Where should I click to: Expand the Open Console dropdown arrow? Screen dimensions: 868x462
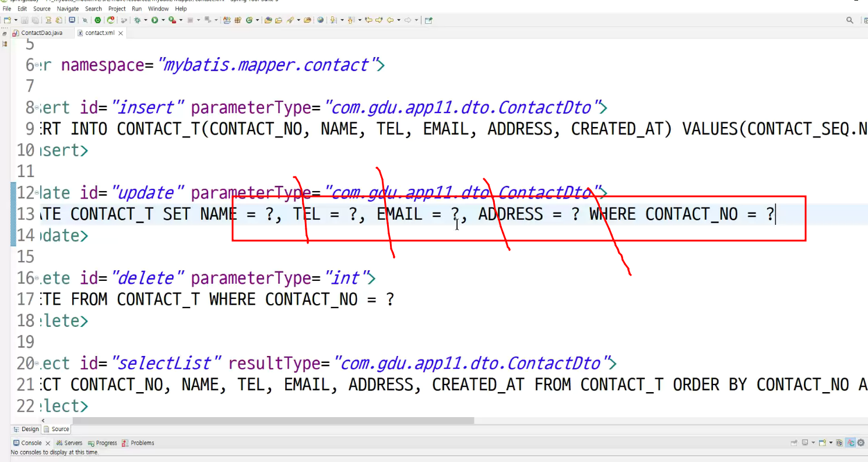[831, 443]
